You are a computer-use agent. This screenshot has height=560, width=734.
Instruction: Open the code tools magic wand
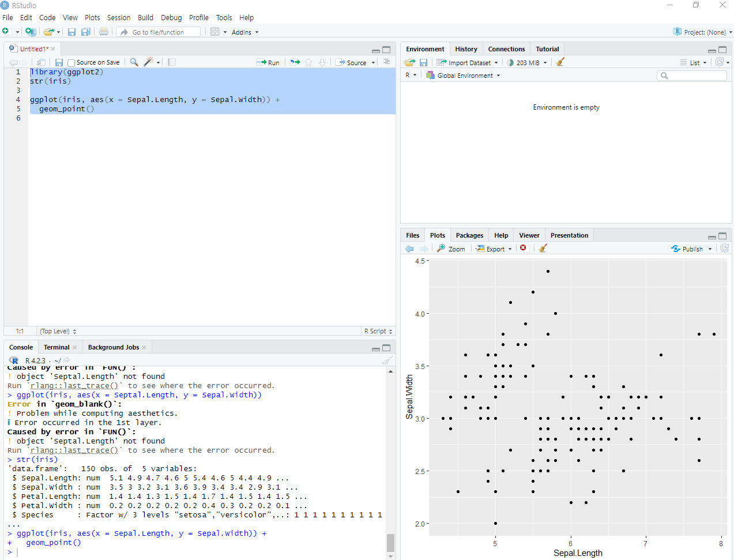(x=149, y=62)
